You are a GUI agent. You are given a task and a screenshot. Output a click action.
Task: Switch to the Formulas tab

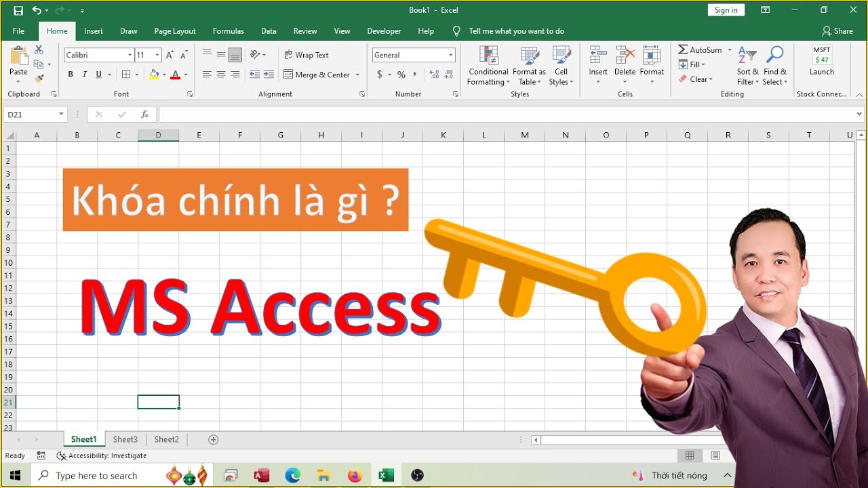click(229, 31)
